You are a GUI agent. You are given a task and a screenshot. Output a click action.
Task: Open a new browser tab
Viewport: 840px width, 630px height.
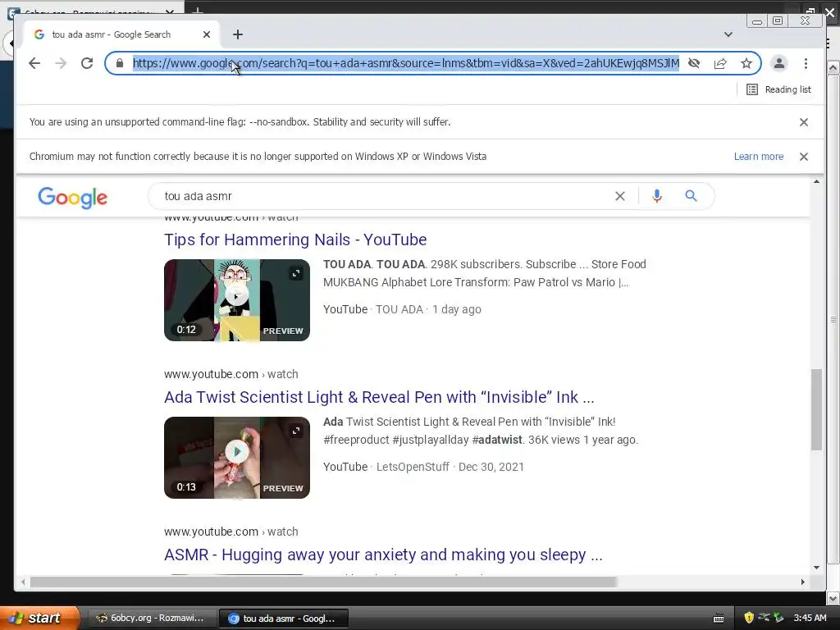click(x=238, y=34)
